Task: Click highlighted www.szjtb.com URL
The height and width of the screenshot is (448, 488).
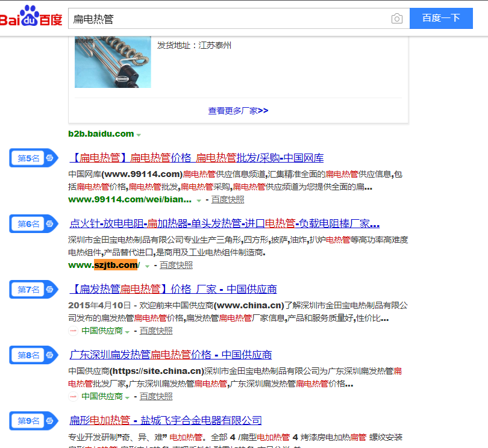Action: (104, 265)
